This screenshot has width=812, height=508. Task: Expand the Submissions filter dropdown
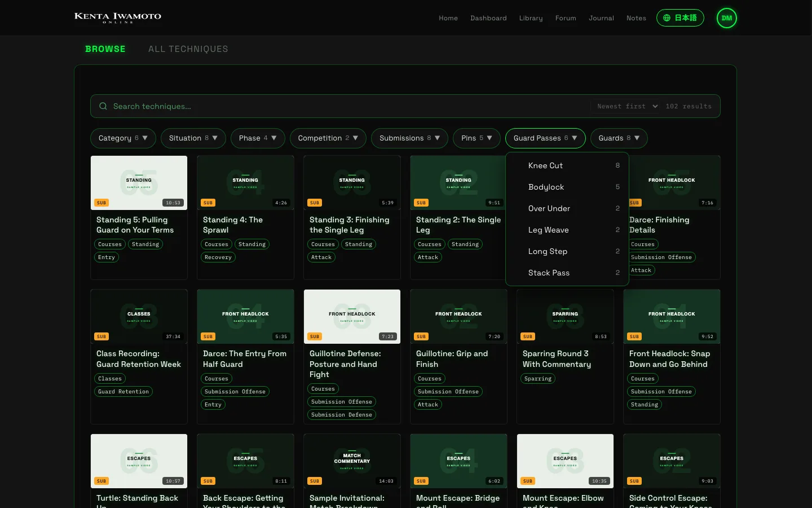[409, 138]
